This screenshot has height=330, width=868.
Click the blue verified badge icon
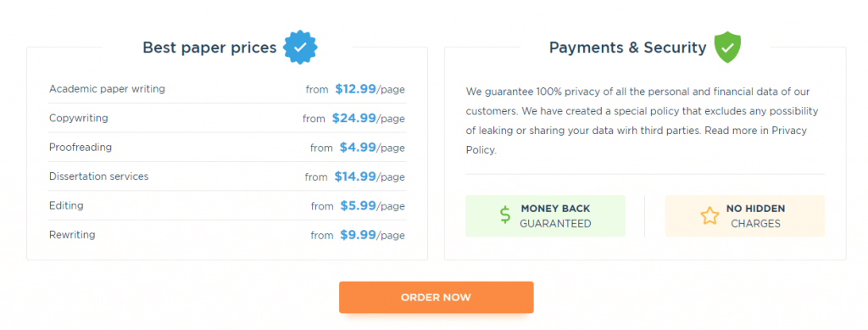300,48
